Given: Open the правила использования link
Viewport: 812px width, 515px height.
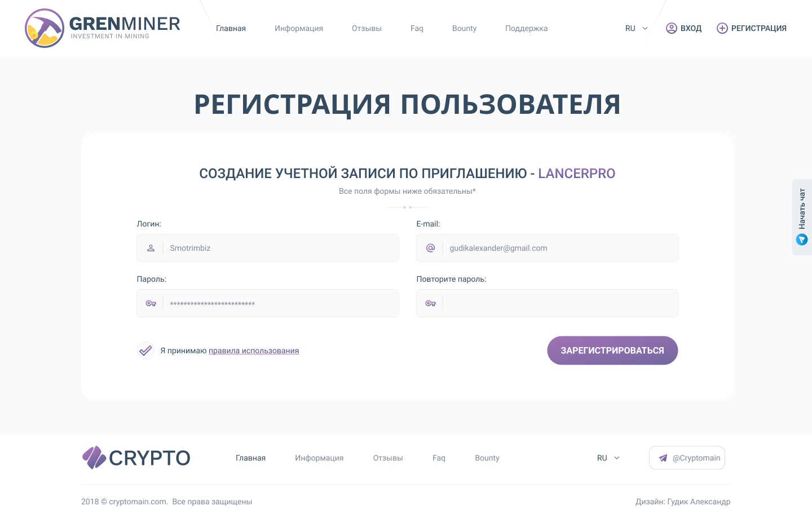Looking at the screenshot, I should coord(254,350).
